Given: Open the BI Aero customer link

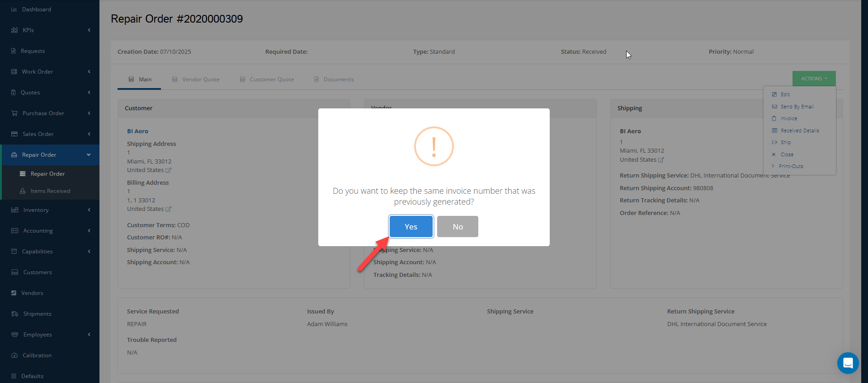Looking at the screenshot, I should coord(137,131).
